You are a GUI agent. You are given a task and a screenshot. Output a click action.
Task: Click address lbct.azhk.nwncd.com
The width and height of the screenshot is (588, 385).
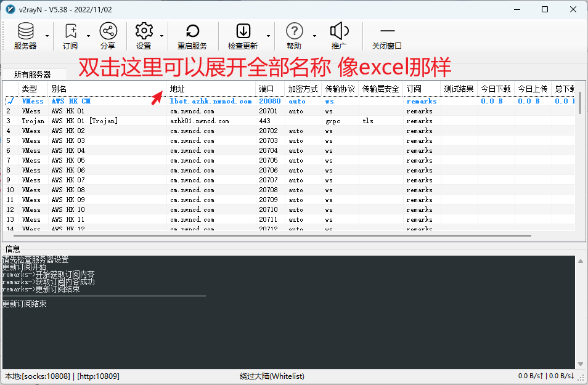[x=211, y=101]
